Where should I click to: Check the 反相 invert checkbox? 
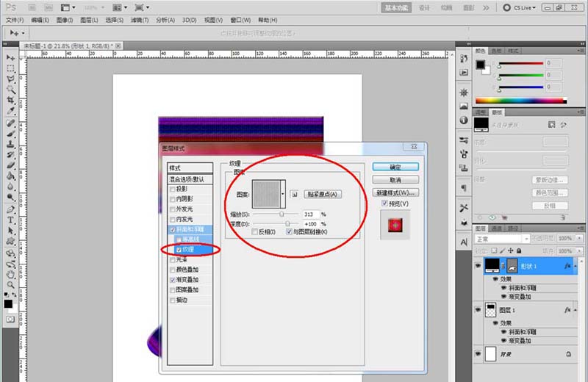(255, 232)
